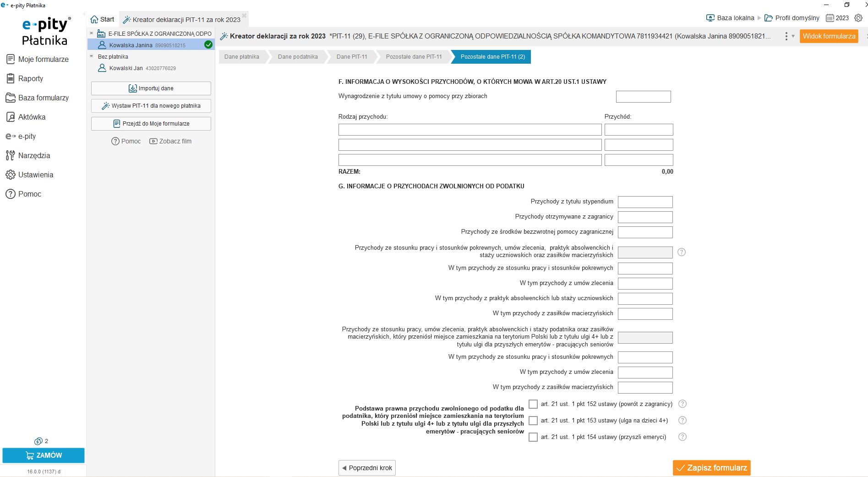The width and height of the screenshot is (868, 477).
Task: Click Baza lokalna database icon
Action: (x=710, y=18)
